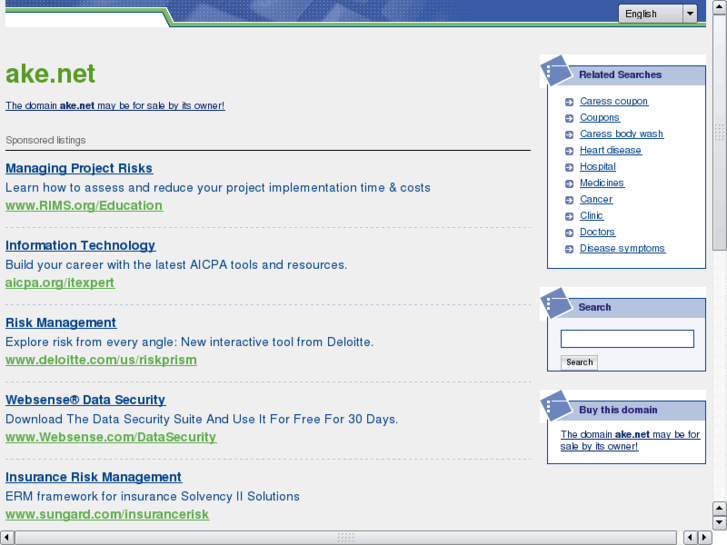Click the horizontal scrollbar right arrow at far right
This screenshot has height=545, width=727.
coord(705,537)
